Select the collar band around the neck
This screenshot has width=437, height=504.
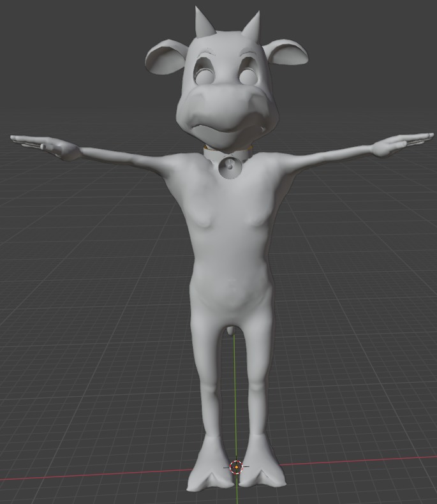228,154
